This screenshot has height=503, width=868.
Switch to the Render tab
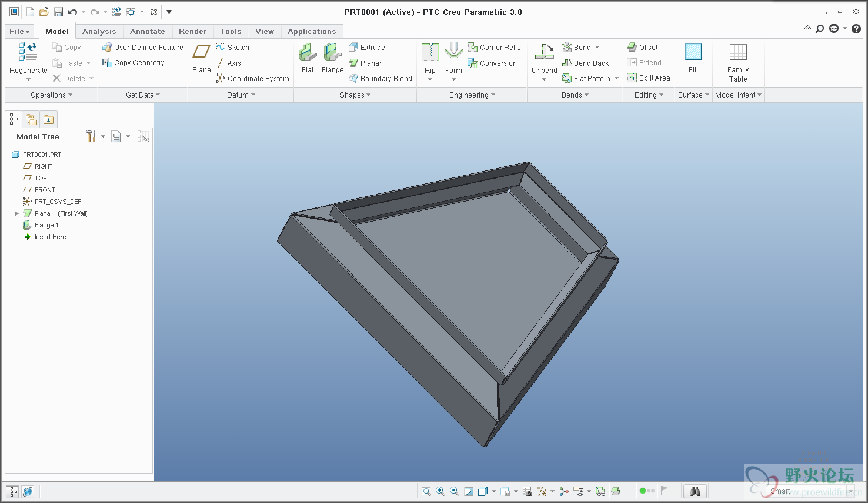[193, 31]
